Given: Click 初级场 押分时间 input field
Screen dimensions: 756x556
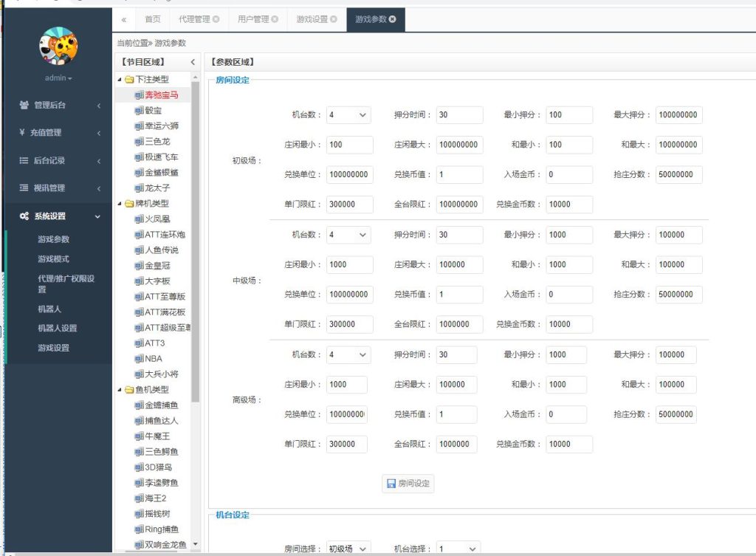Looking at the screenshot, I should click(x=459, y=114).
